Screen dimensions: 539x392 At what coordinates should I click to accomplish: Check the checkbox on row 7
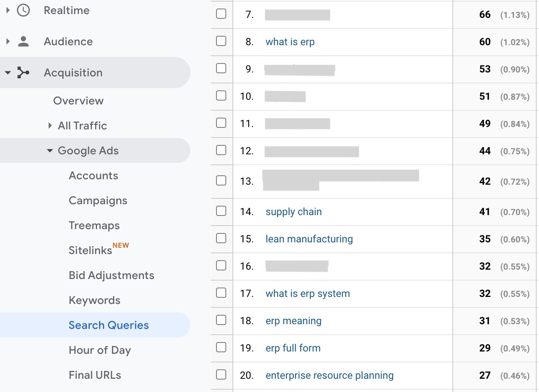pyautogui.click(x=221, y=14)
